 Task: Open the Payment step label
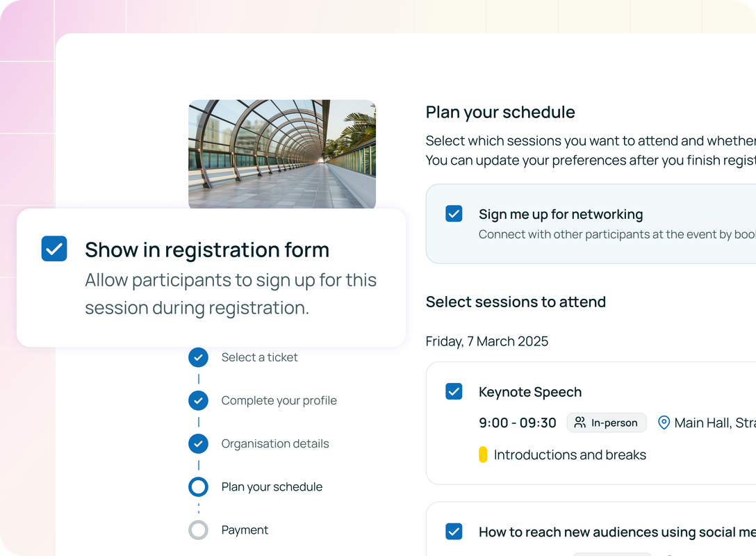click(245, 530)
